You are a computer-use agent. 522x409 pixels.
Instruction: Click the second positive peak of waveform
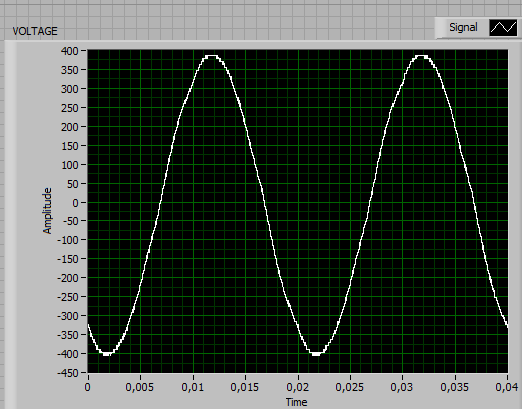coord(422,56)
